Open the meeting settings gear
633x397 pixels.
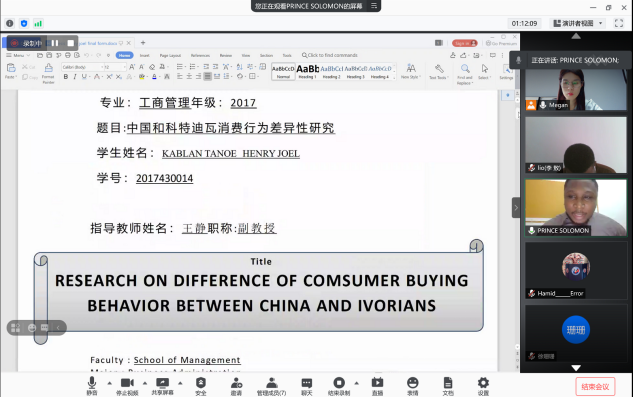click(x=483, y=386)
